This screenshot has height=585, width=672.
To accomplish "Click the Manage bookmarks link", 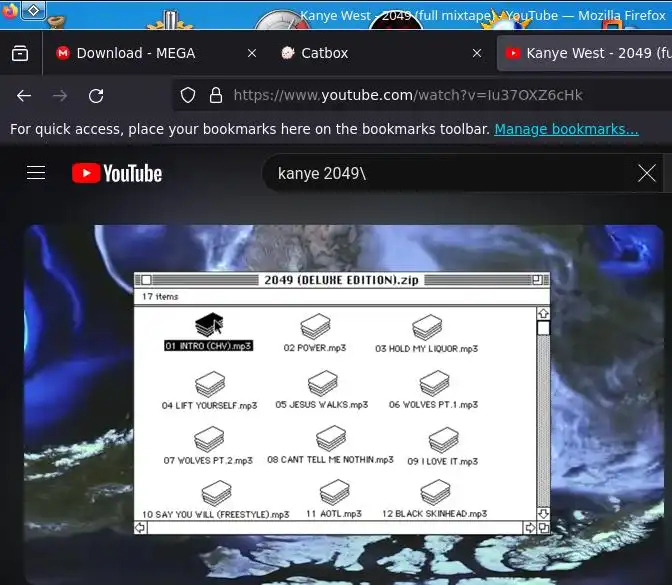I will point(566,129).
